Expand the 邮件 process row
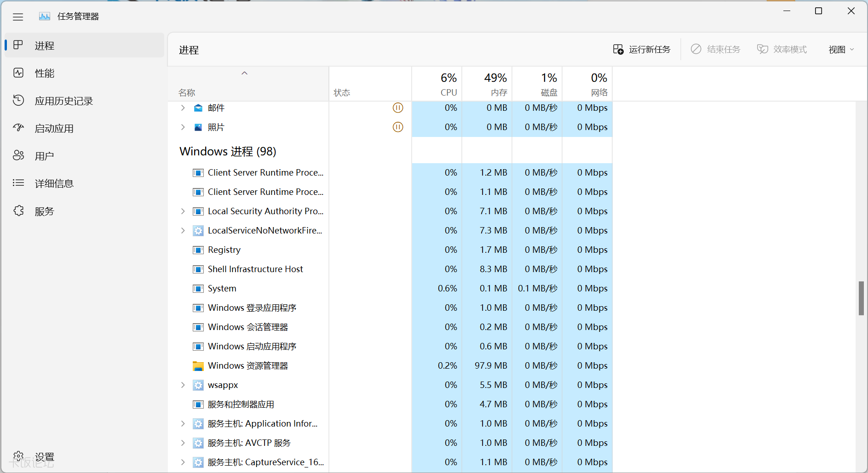This screenshot has width=868, height=473. coord(183,108)
